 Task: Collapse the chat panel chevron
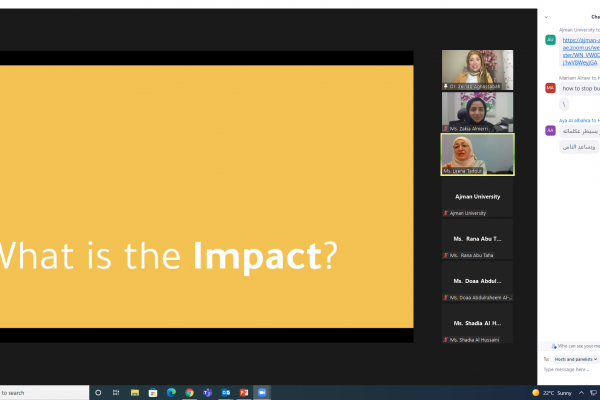pyautogui.click(x=546, y=17)
